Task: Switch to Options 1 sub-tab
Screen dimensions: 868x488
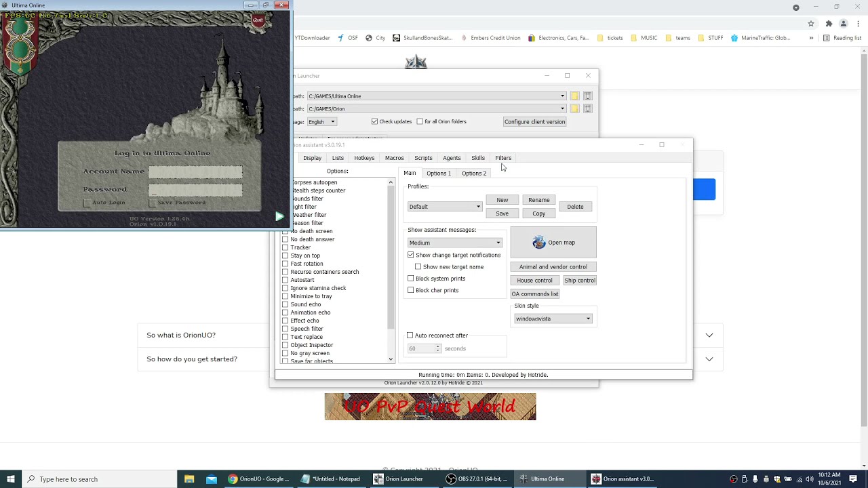Action: coord(439,174)
